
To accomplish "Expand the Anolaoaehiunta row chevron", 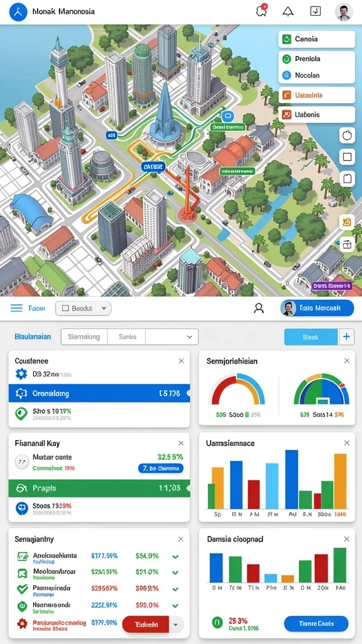I will pyautogui.click(x=175, y=557).
